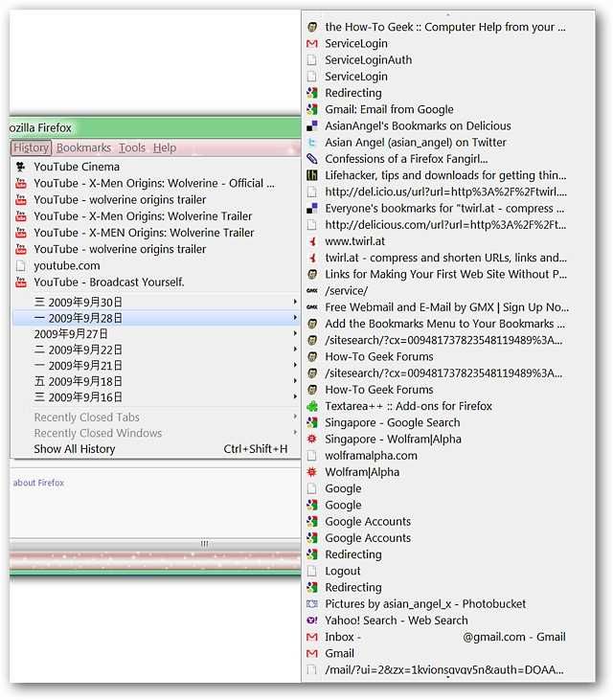
Task: Open the Help menu
Action: tap(165, 147)
